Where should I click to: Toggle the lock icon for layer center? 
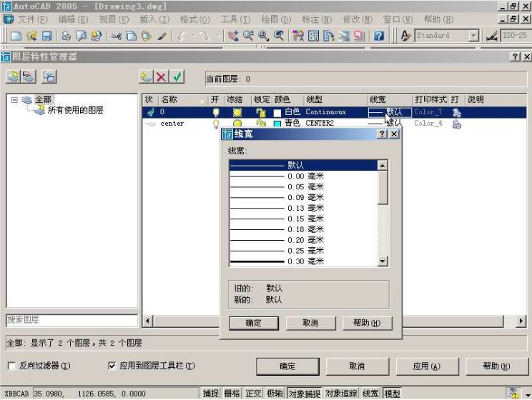tap(260, 124)
